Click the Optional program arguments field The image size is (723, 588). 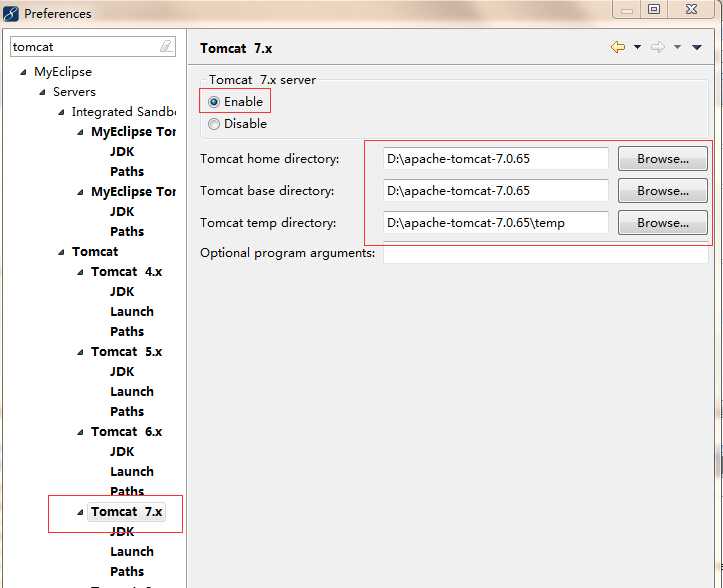pyautogui.click(x=545, y=253)
